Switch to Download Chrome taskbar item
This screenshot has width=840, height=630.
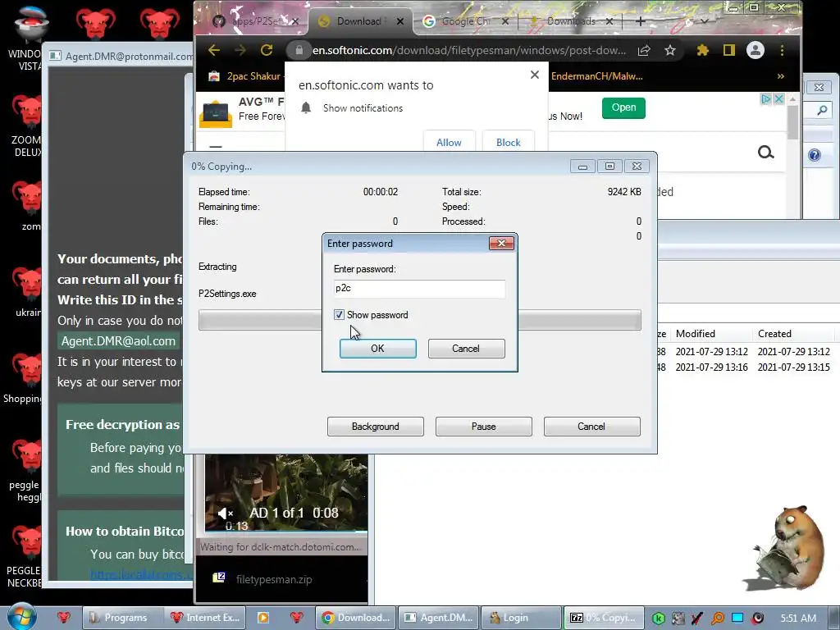click(x=356, y=618)
